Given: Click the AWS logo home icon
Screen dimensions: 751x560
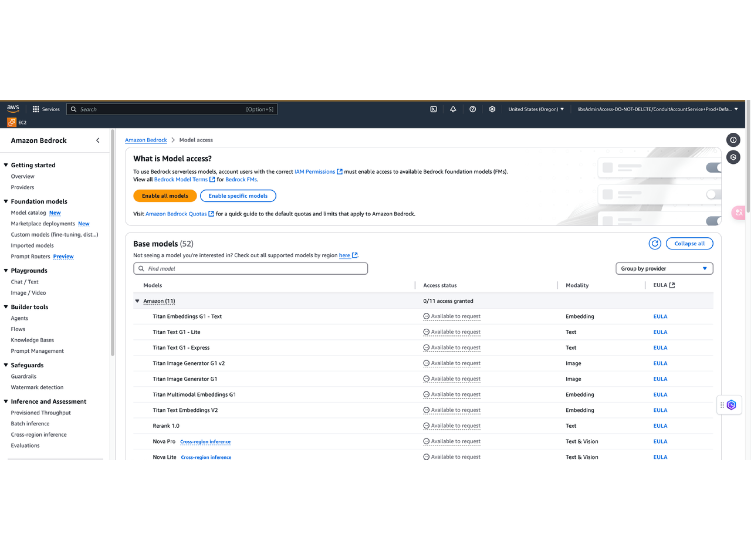Looking at the screenshot, I should pos(13,109).
